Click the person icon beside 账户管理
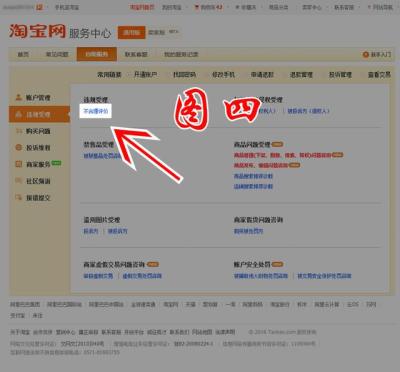The width and height of the screenshot is (400, 372). click(x=19, y=98)
